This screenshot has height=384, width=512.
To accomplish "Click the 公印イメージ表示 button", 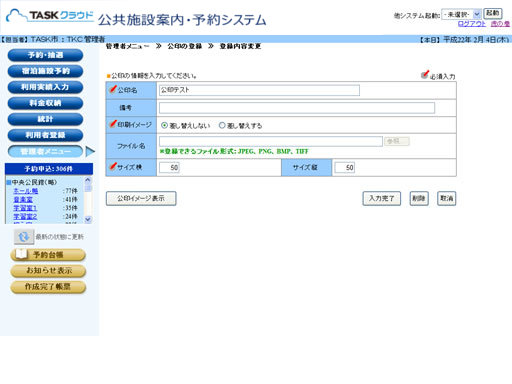I will click(x=141, y=198).
